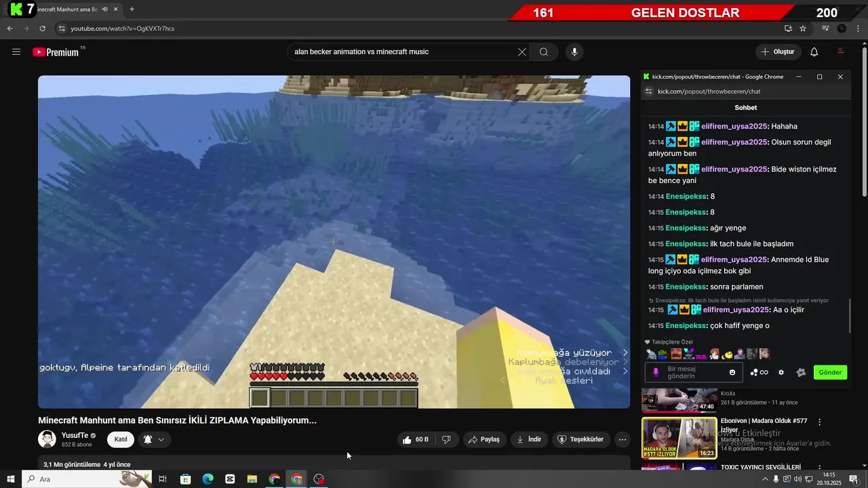Viewport: 868px width, 488px height.
Task: Select green Pepe frog emote
Action: pos(663,354)
